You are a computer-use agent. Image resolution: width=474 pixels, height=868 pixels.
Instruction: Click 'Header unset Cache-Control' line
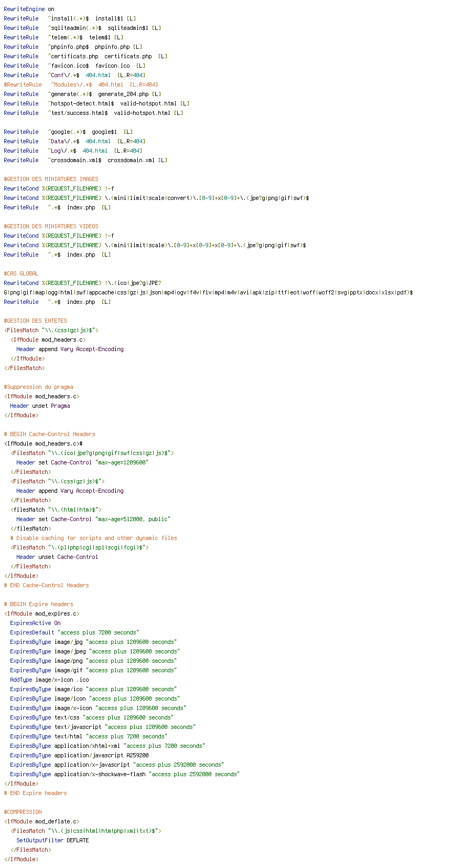pyautogui.click(x=57, y=557)
